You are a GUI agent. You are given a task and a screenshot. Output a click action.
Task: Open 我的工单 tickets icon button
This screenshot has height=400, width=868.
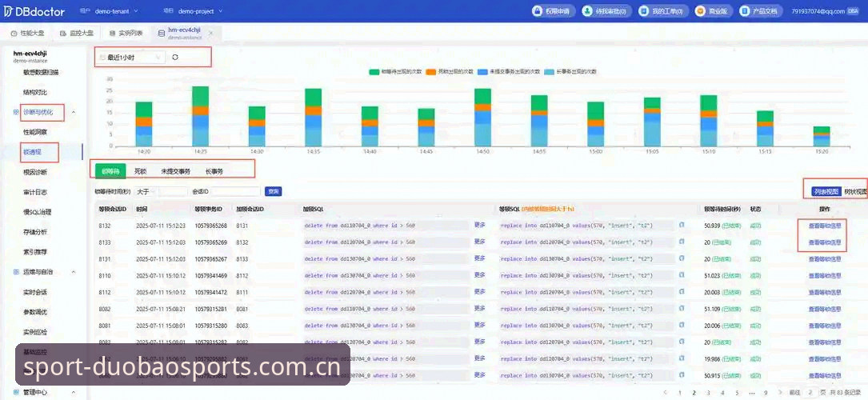click(x=643, y=11)
